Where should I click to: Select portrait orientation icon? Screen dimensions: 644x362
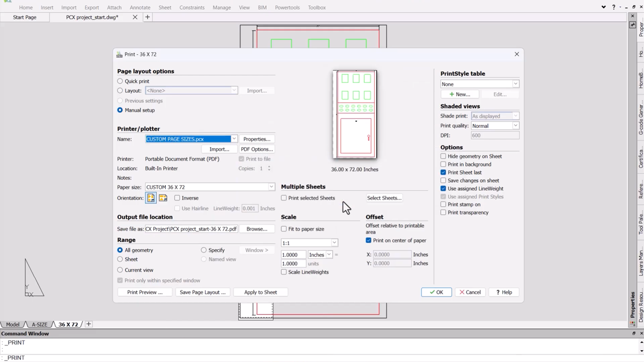151,198
